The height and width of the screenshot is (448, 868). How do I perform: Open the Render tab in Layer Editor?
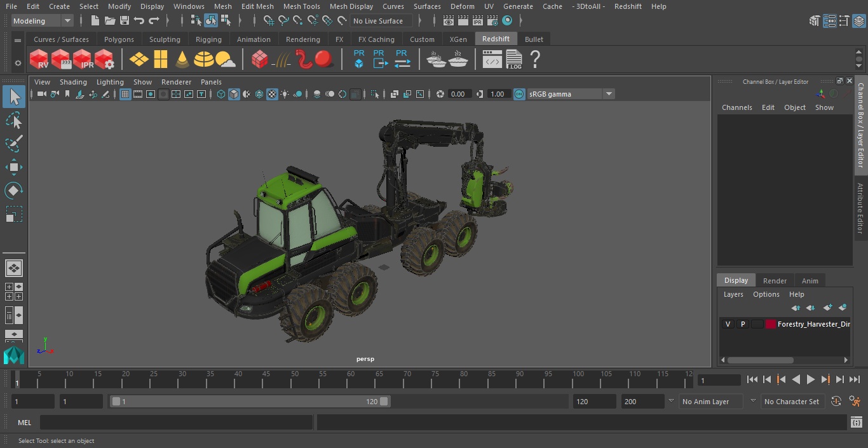(x=775, y=281)
